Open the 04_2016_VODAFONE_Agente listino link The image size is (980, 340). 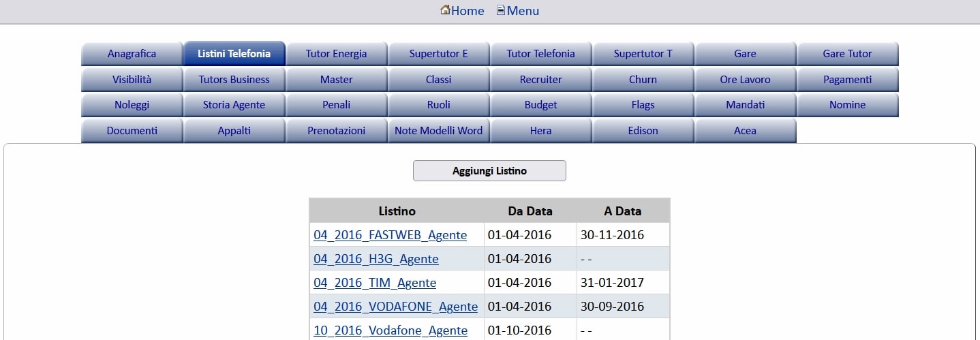395,307
